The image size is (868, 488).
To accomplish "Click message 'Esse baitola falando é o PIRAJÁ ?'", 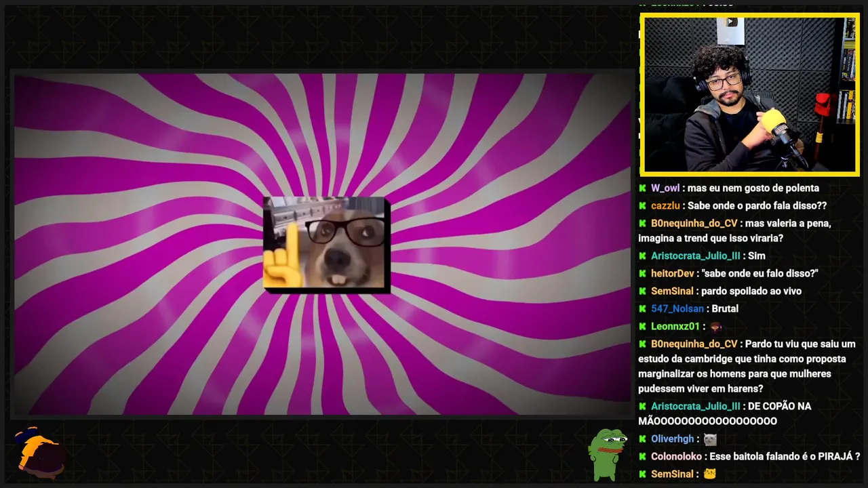I will [786, 457].
